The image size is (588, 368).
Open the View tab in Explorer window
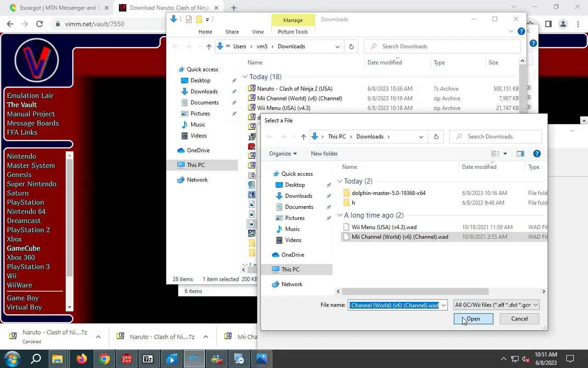coord(258,32)
